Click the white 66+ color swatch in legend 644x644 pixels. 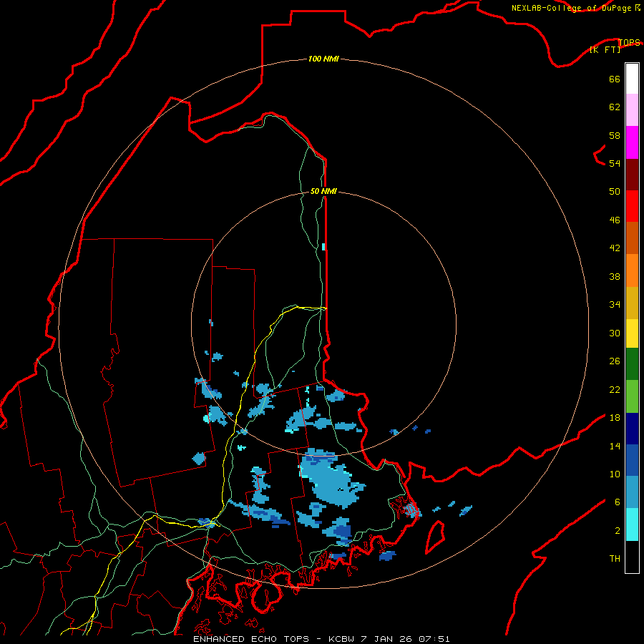point(632,79)
